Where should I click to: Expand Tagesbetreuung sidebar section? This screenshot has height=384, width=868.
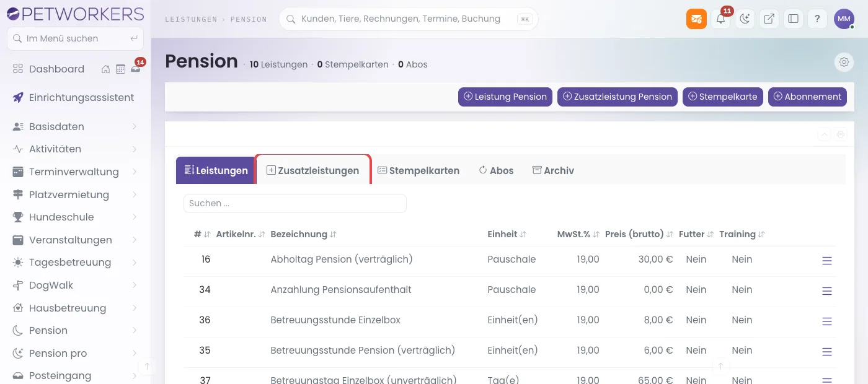pos(76,263)
